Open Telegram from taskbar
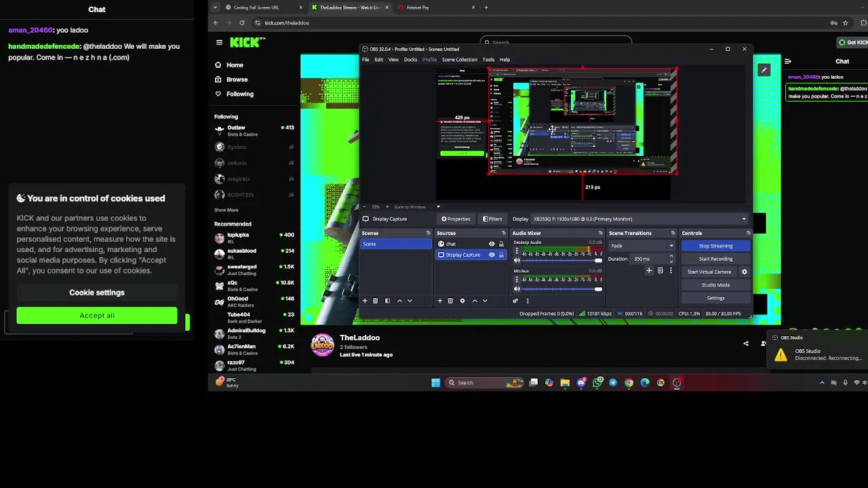The height and width of the screenshot is (488, 868). tap(613, 383)
